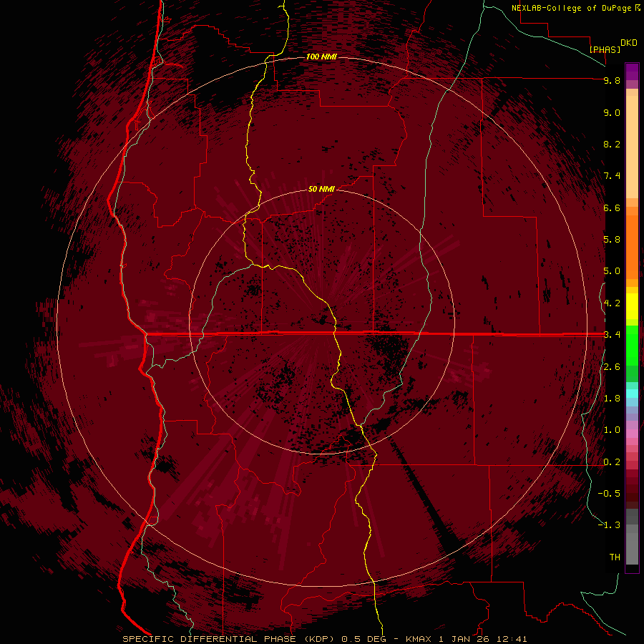
Task: Click the 3.4 scale value
Action: tap(612, 335)
